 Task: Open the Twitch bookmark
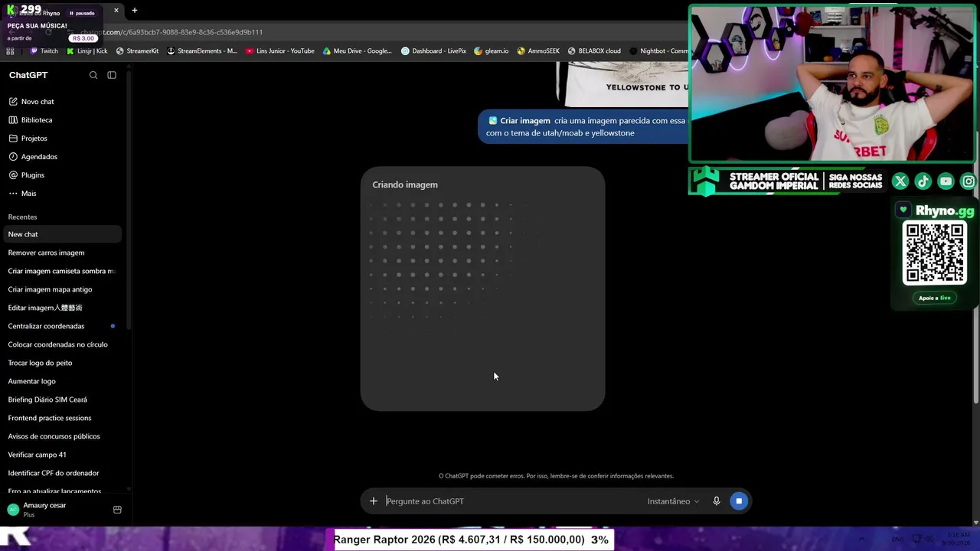tap(44, 51)
